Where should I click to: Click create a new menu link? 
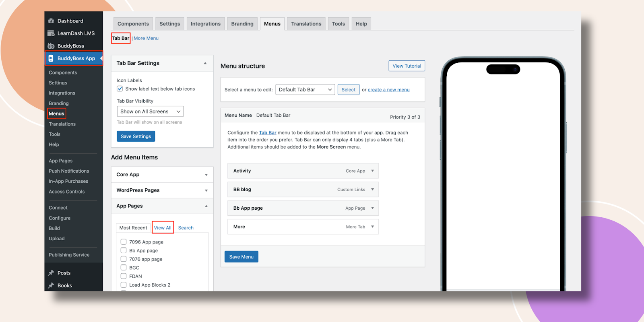click(389, 90)
